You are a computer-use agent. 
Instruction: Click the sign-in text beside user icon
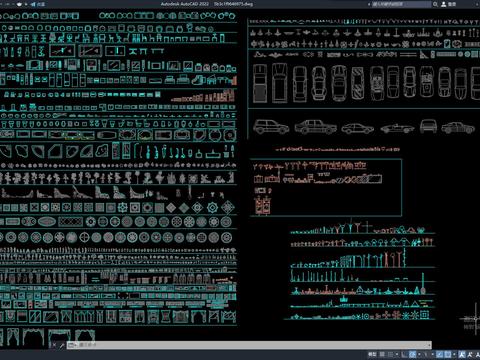tap(452, 4)
